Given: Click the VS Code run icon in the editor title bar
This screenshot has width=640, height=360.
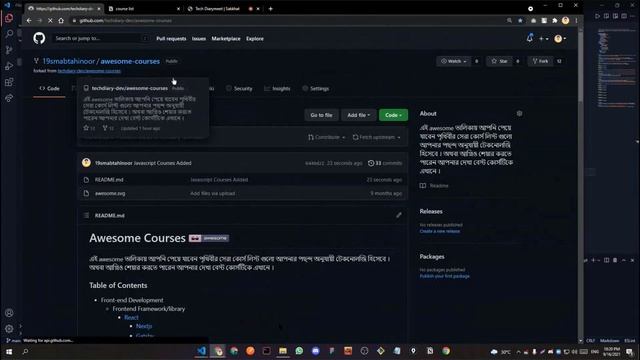Looking at the screenshot, I should tap(598, 16).
